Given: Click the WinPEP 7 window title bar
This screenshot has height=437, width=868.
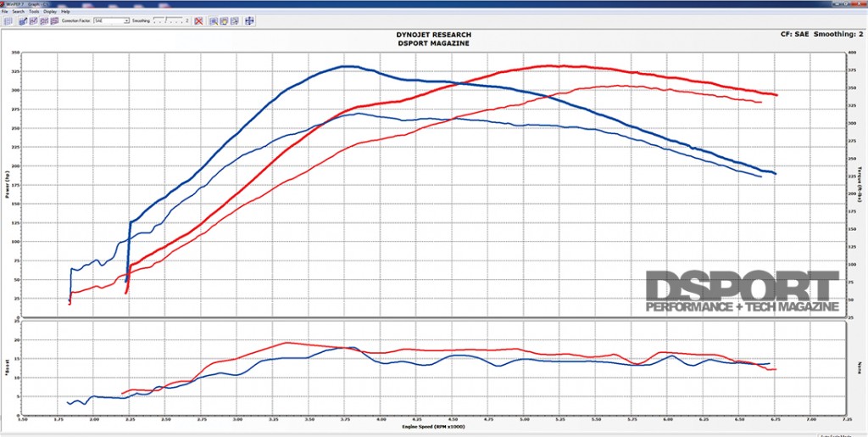Looking at the screenshot, I should 434,3.
